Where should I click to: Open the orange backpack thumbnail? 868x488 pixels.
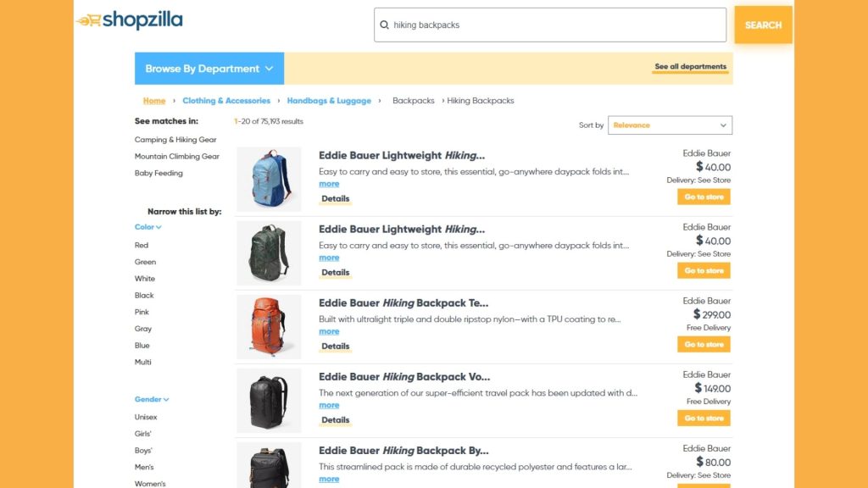point(269,326)
